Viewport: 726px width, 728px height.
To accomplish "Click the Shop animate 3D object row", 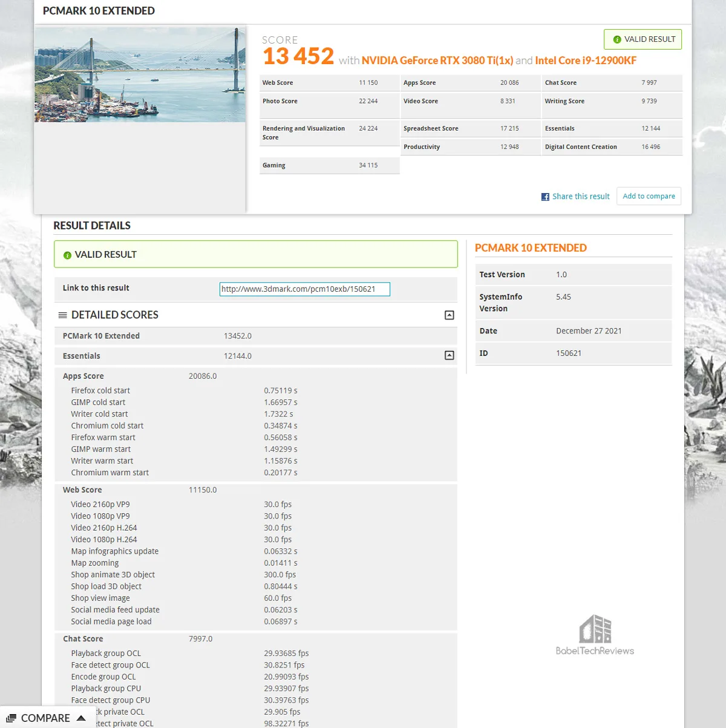I will click(x=256, y=575).
